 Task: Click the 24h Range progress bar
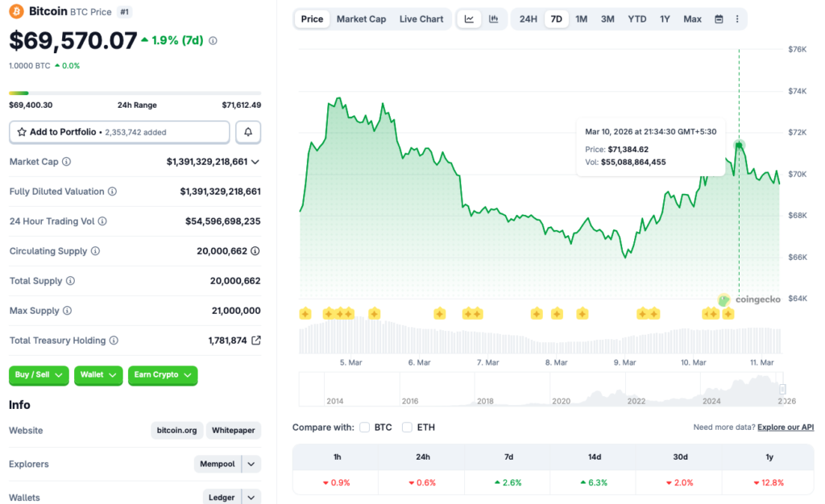(133, 93)
